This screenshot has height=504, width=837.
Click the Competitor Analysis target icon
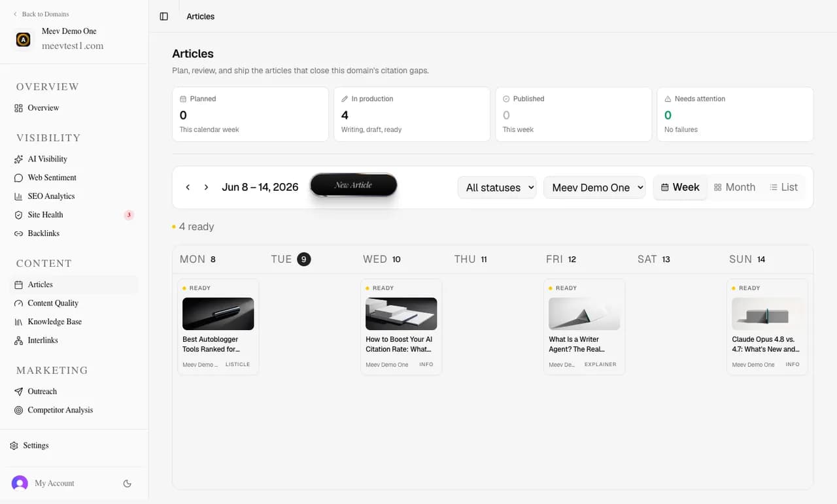[x=18, y=411]
